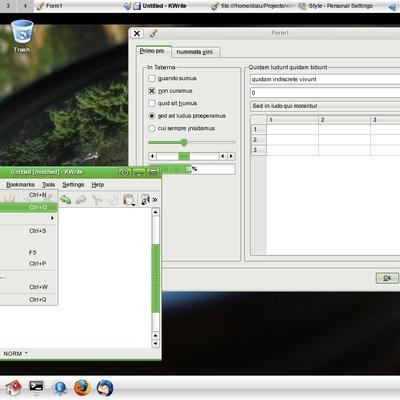Launch Thunderbird mail from the bottom dock
Screen dimensions: 400x400
point(105,388)
